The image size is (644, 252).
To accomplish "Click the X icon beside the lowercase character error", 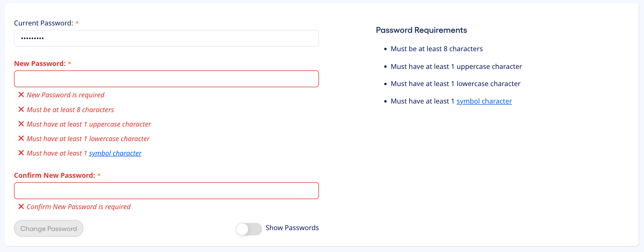I will coord(21,138).
